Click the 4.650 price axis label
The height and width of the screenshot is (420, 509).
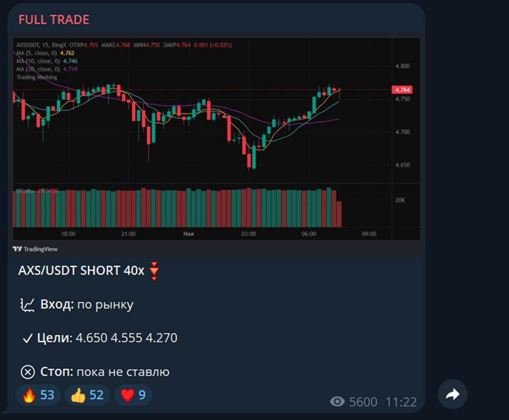click(403, 165)
